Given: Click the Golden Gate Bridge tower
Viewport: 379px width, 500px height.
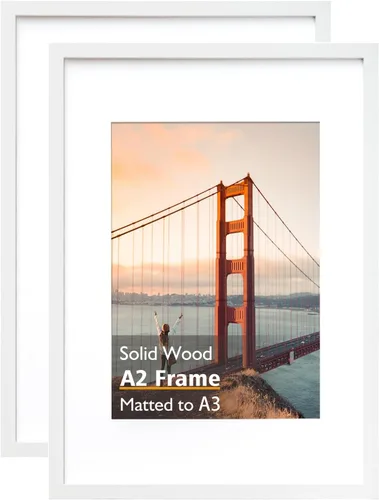Looking at the screenshot, I should point(236,267).
